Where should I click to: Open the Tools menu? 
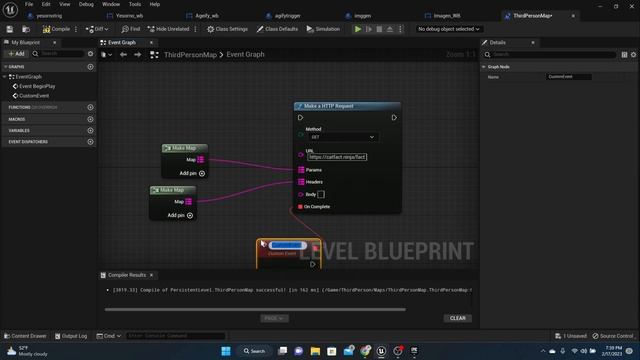[135, 4]
